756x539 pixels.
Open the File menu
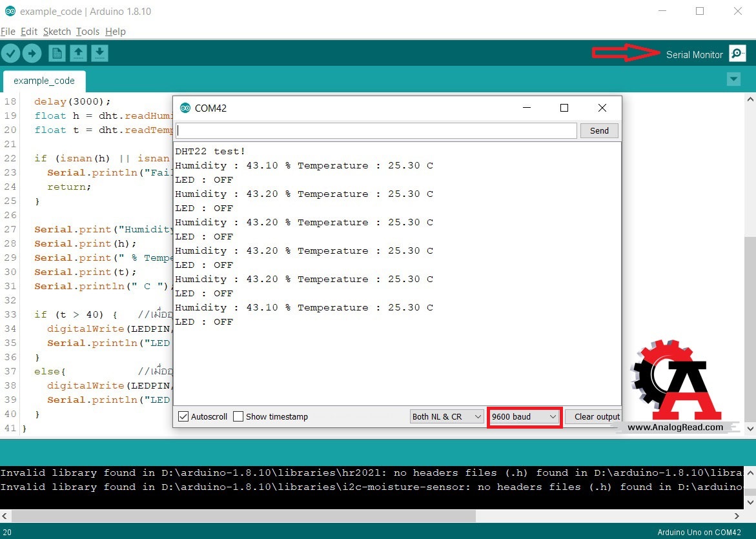[x=8, y=32]
